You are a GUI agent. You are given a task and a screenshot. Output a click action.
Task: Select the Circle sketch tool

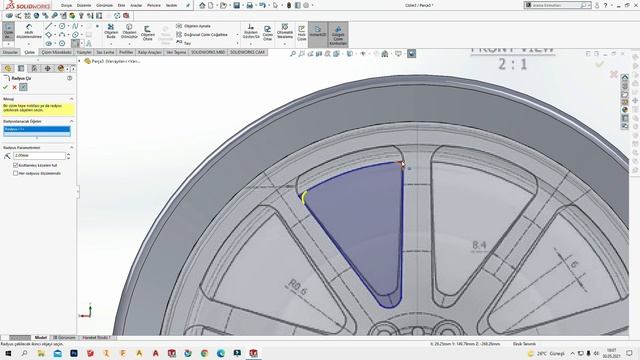click(x=62, y=26)
